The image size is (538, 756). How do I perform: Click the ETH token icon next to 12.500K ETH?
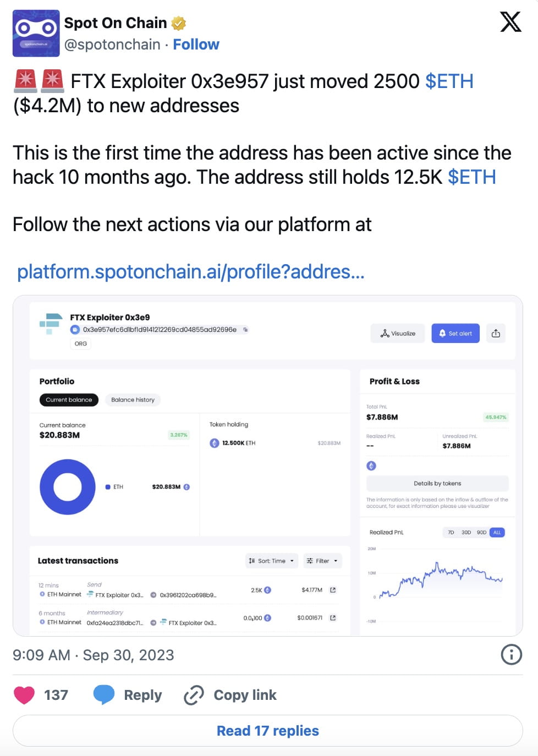(x=215, y=442)
